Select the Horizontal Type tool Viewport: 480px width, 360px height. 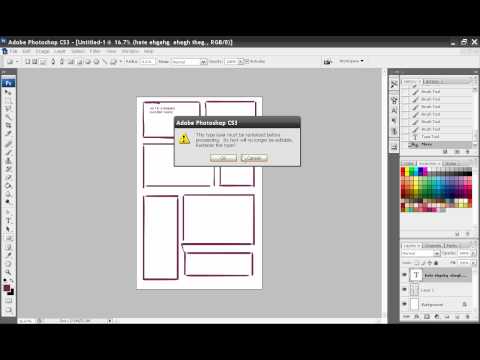(9, 221)
